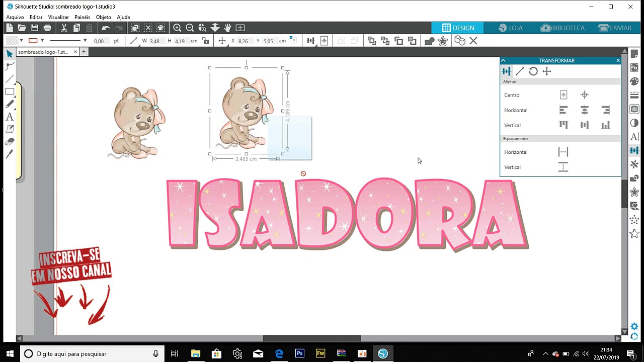Delete the selection with the X toolbar icon

pos(473,41)
